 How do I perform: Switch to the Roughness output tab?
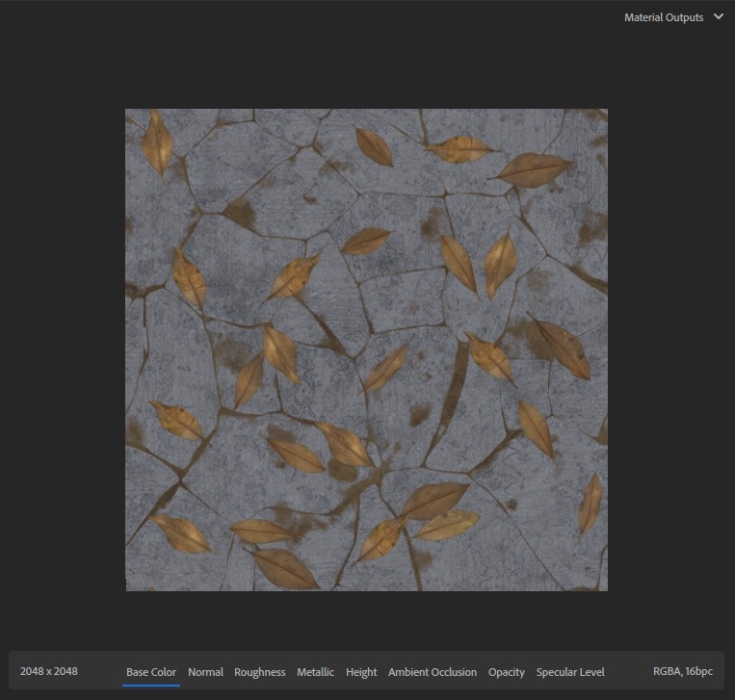tap(260, 672)
